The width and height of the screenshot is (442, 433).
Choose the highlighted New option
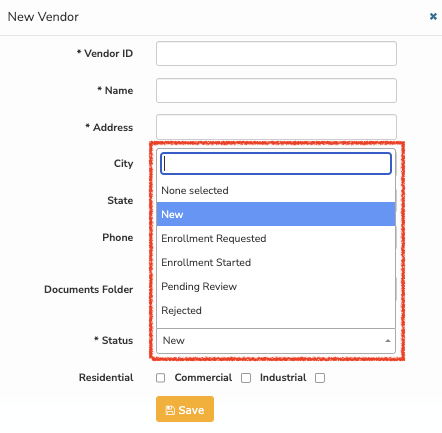276,214
